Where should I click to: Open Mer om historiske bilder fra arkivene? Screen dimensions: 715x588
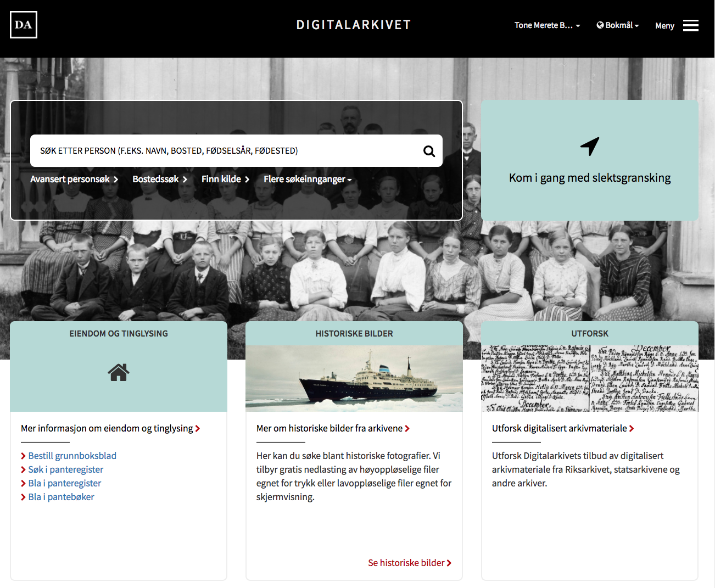[333, 428]
